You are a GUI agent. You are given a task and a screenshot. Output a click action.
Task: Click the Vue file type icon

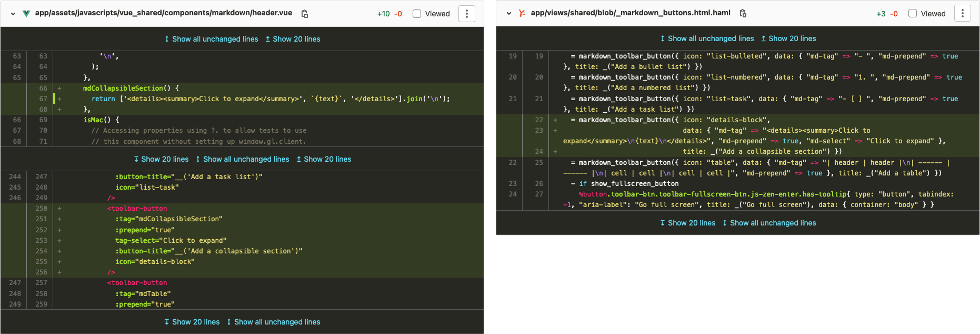[x=26, y=14]
